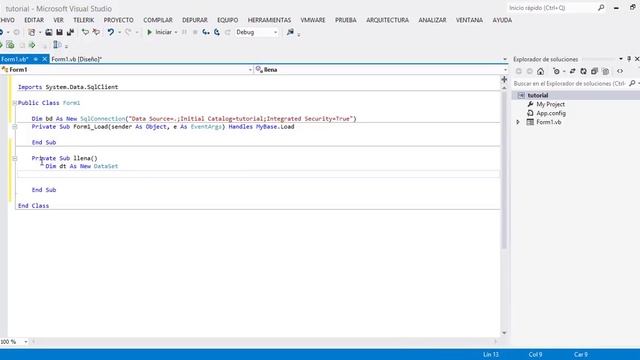Collapse the Public Class Form1 code region
Viewport: 640px width, 360px height.
[15, 103]
